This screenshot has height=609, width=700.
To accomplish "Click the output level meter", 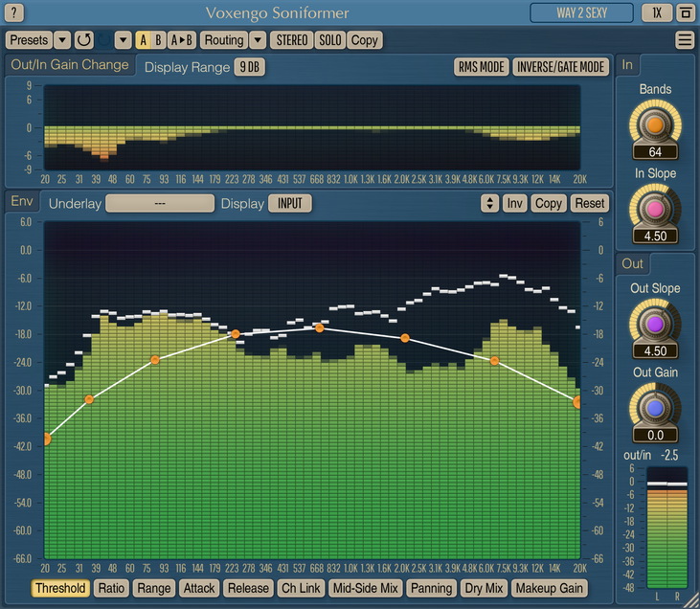I will [x=667, y=528].
